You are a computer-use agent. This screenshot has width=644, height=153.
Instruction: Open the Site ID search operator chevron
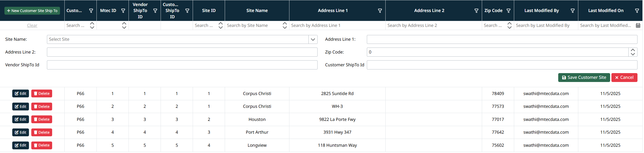point(221,25)
